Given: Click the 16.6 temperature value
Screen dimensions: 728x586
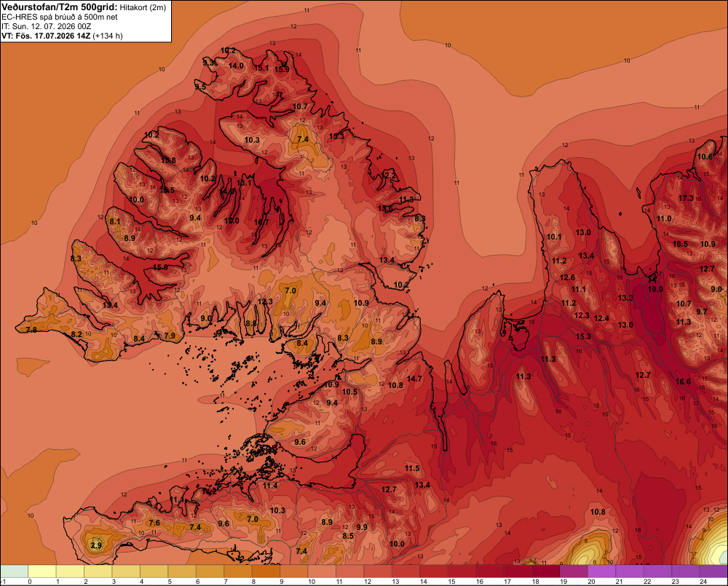Looking at the screenshot, I should click(683, 382).
